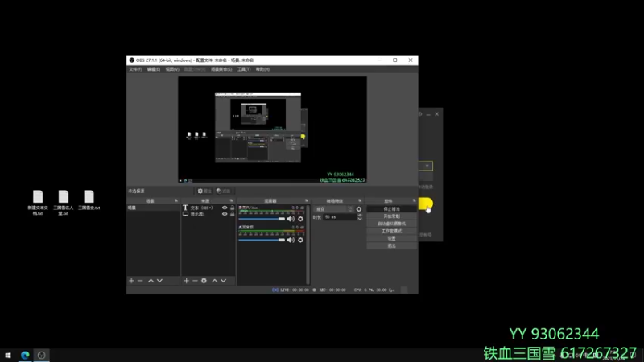The width and height of the screenshot is (644, 362).
Task: Open the dropdown in window behind OBS
Action: click(427, 166)
